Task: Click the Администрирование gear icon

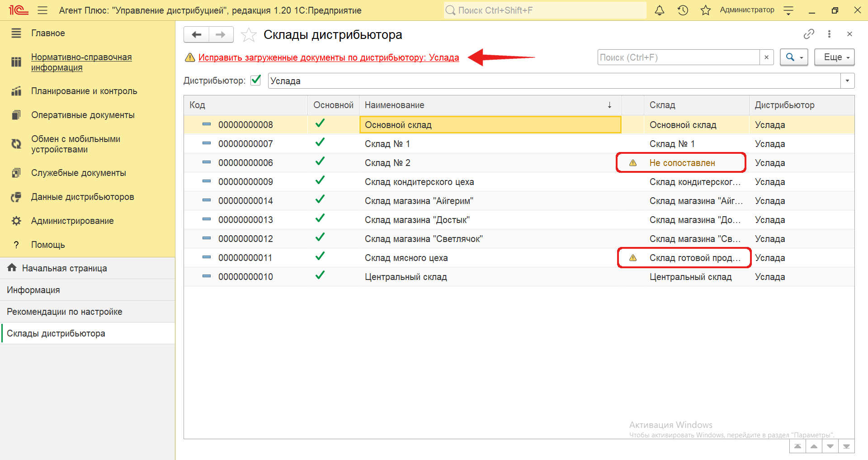Action: point(16,221)
